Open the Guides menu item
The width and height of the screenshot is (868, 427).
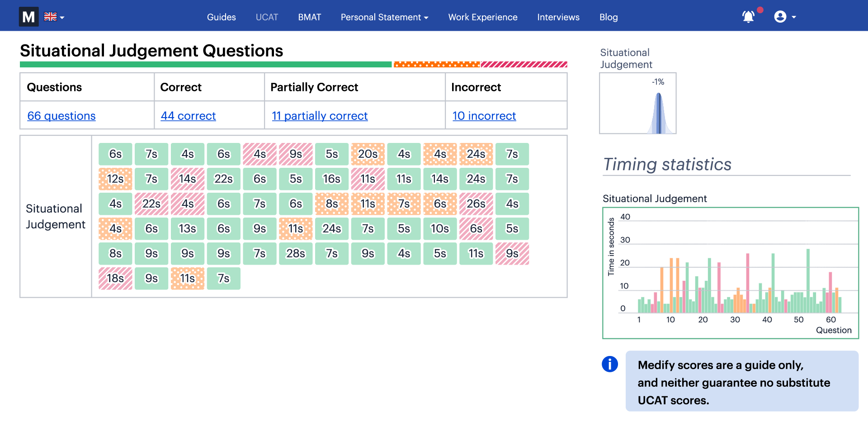pos(221,17)
